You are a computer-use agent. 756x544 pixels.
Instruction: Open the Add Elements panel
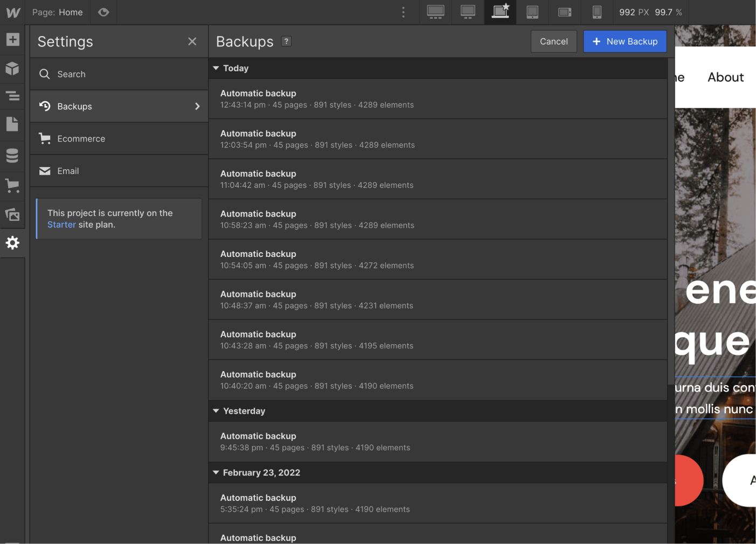[12, 39]
